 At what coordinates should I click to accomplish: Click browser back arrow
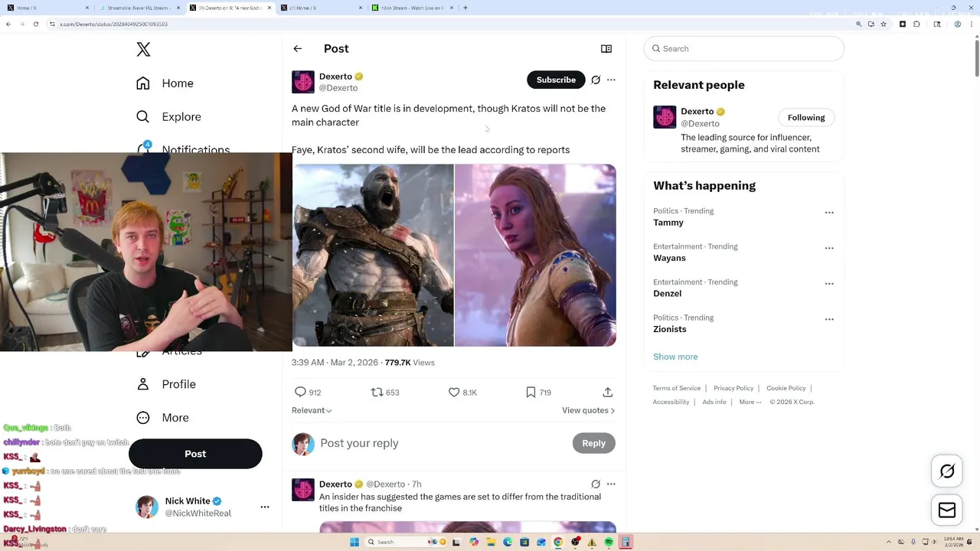[8, 24]
